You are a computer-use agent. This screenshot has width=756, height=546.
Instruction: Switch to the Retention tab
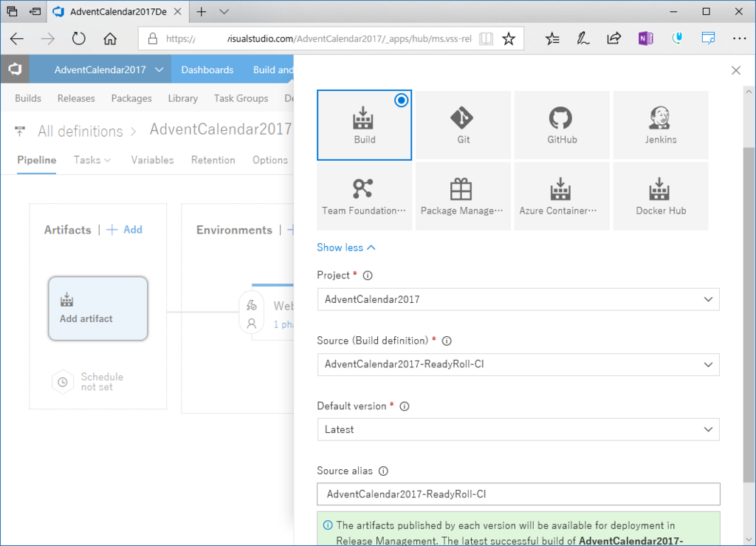click(213, 160)
